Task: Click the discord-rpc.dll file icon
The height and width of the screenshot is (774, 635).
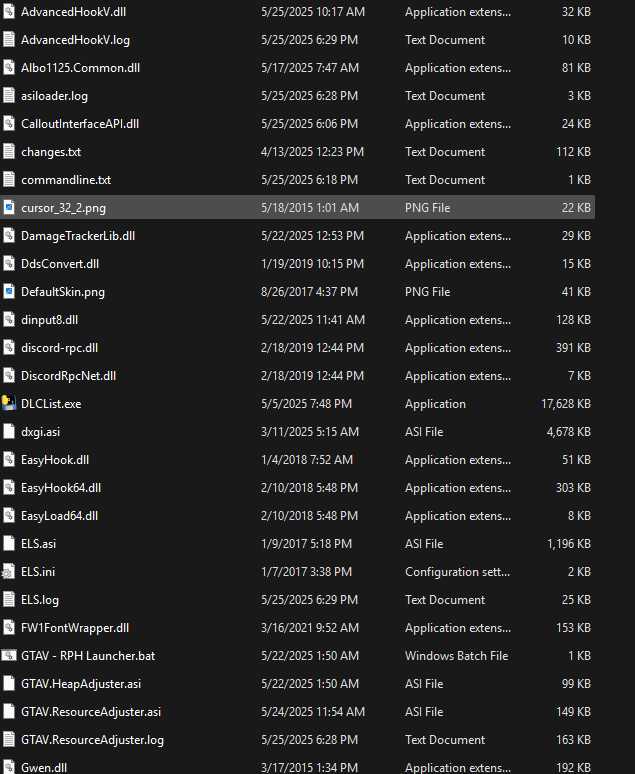Action: click(9, 348)
